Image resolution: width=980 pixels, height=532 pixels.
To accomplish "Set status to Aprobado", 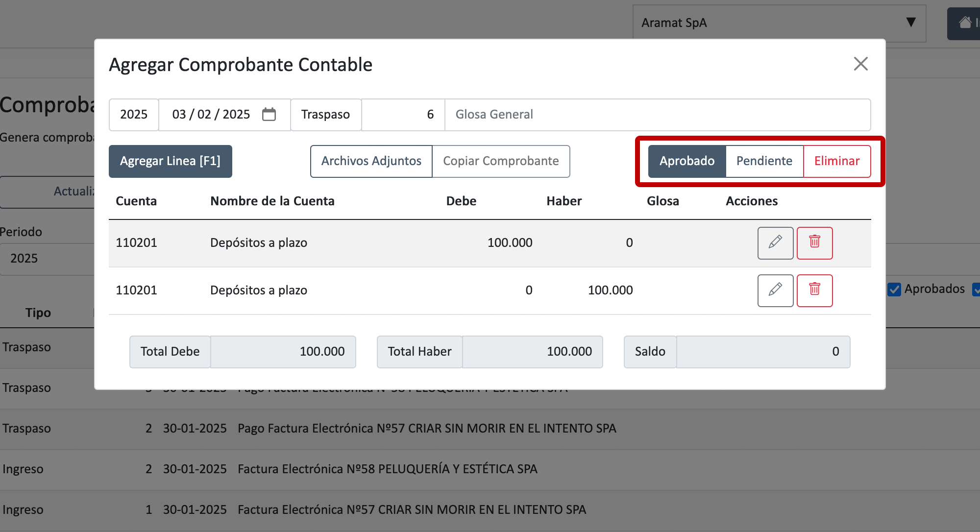I will tap(686, 161).
